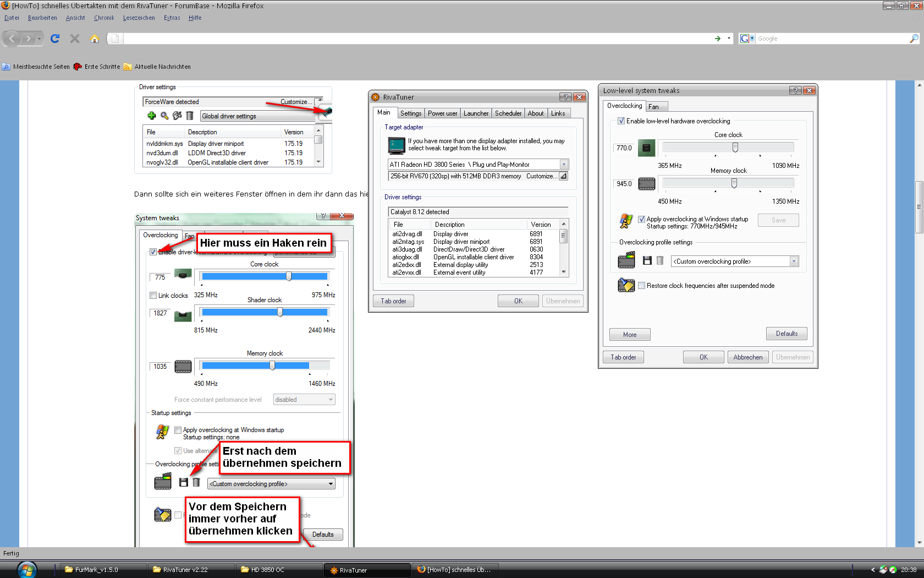This screenshot has width=924, height=578.
Task: Open the Lesezeichen menu
Action: click(x=139, y=18)
